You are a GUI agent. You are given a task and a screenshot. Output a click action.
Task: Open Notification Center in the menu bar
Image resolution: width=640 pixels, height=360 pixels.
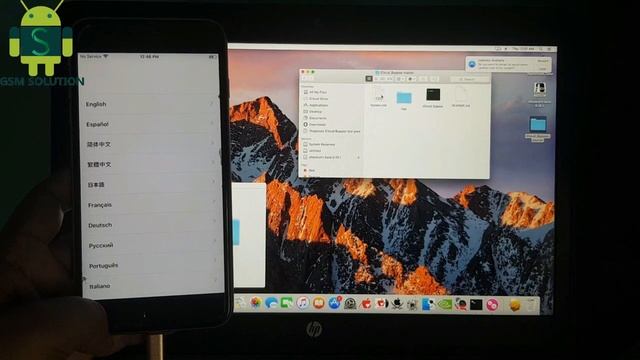550,49
